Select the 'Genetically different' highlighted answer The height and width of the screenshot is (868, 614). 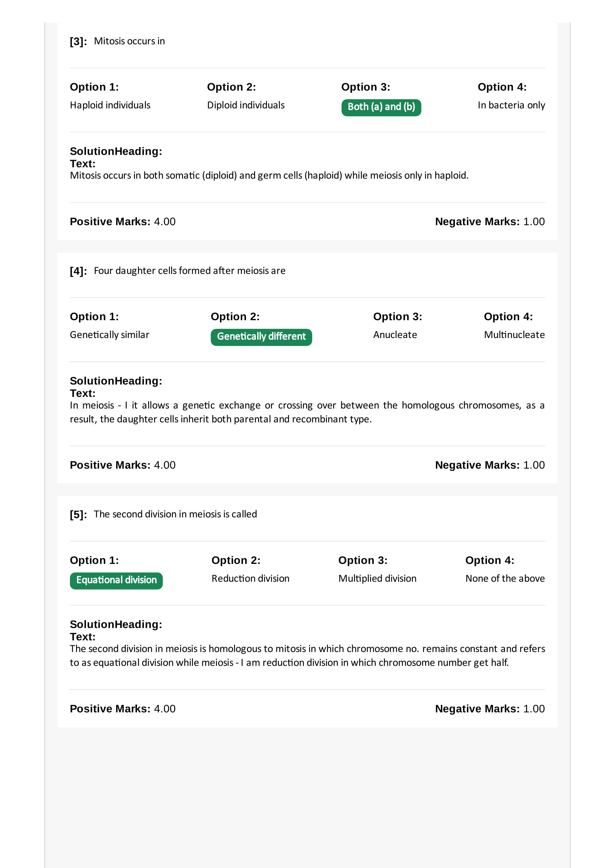coord(261,337)
